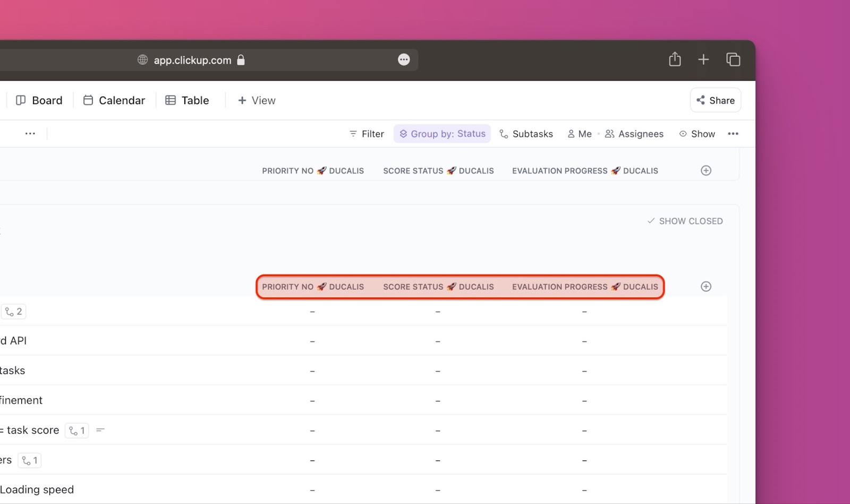Switch to the Board view
Screen dimensions: 850x504
tap(39, 100)
